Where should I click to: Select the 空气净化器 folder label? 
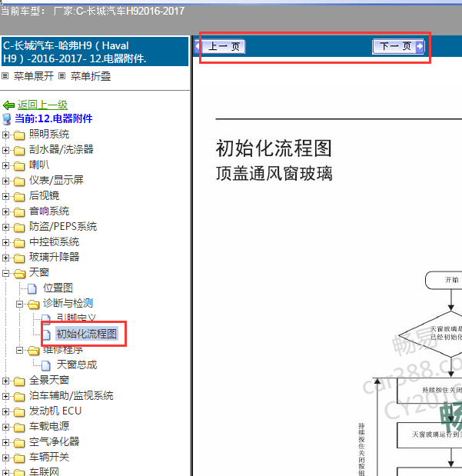55,441
